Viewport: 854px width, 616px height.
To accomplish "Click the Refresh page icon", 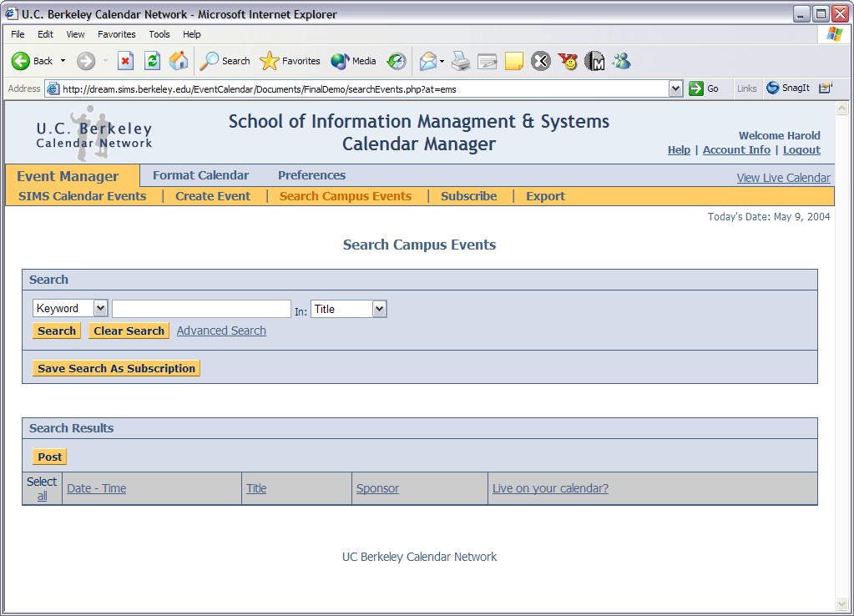I will pos(152,61).
